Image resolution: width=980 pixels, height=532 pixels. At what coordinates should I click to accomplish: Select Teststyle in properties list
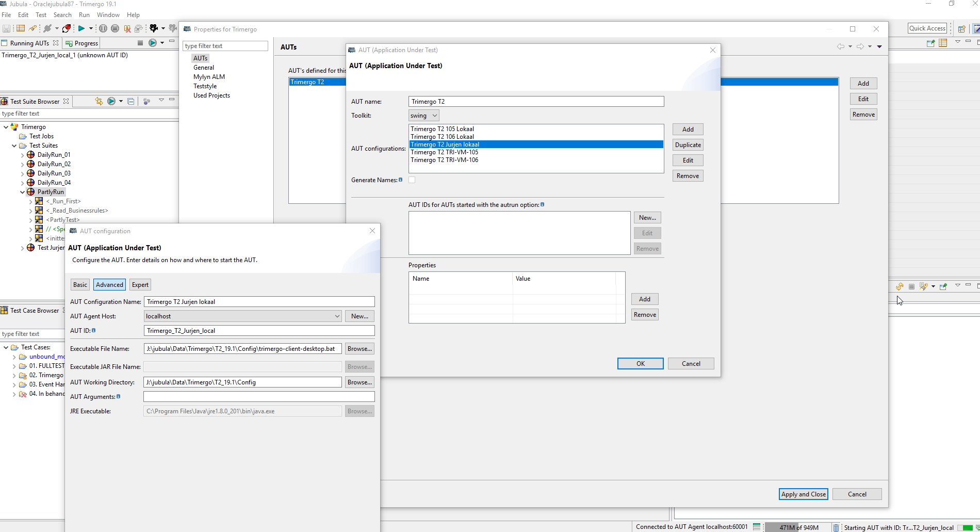(x=205, y=86)
